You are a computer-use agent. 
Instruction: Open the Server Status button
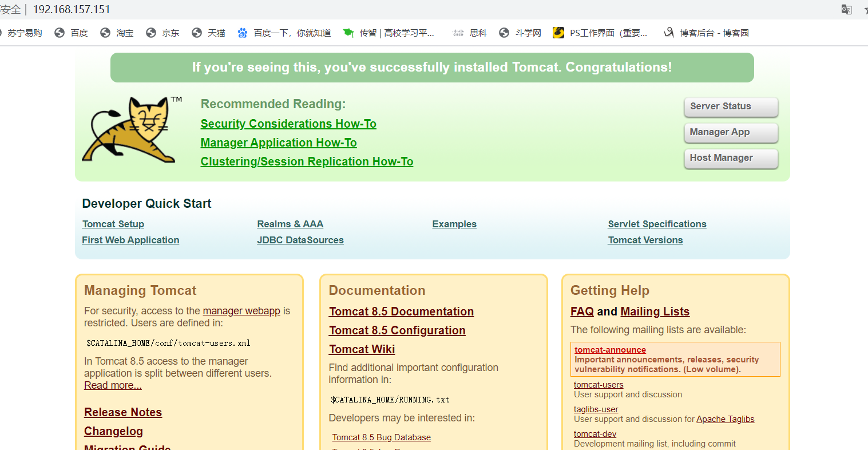pyautogui.click(x=731, y=107)
